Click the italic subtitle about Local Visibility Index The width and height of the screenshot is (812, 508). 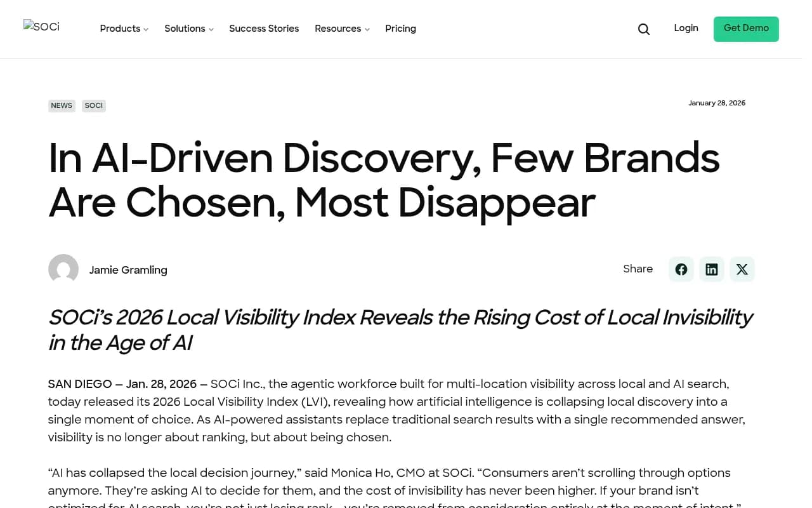tap(400, 330)
